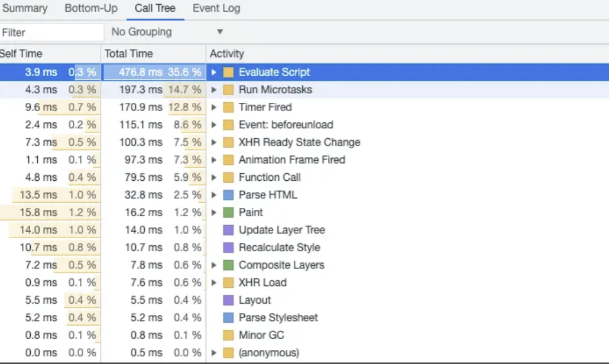Click the green Composite Layers icon

tap(228, 265)
